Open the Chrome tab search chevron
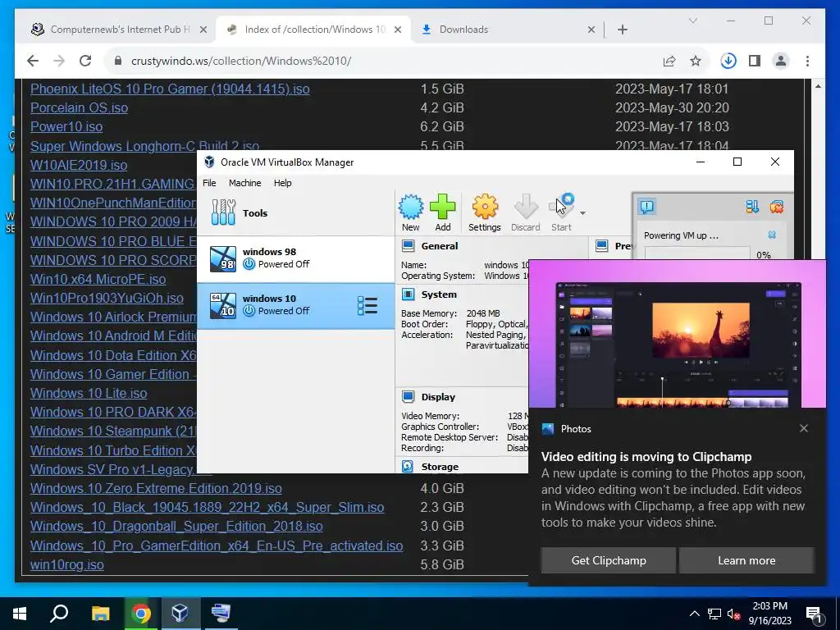This screenshot has width=840, height=630. (692, 21)
